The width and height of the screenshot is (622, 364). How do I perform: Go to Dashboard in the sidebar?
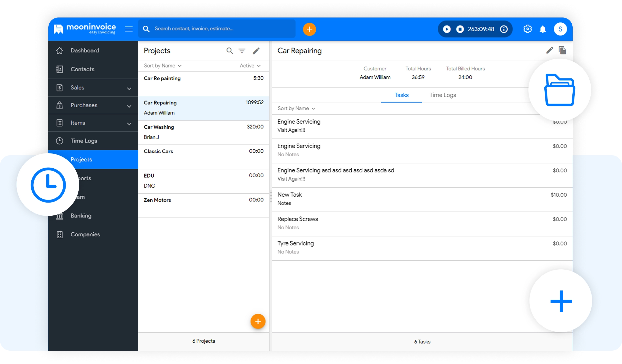coord(85,51)
